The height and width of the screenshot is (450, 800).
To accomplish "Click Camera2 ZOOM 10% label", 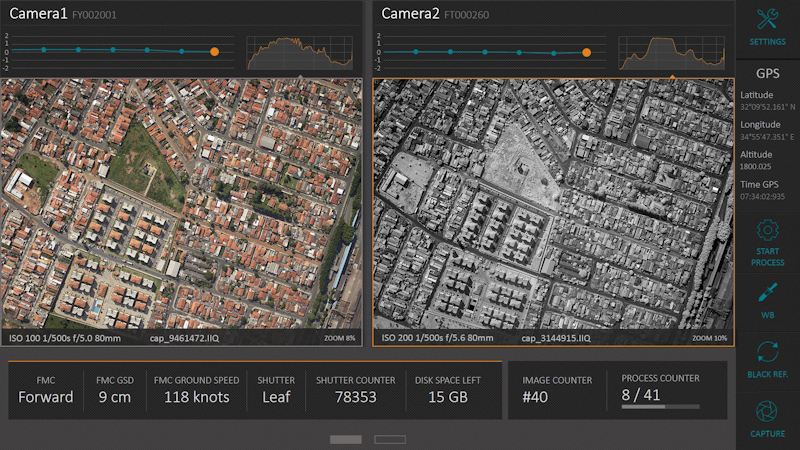I will (710, 338).
